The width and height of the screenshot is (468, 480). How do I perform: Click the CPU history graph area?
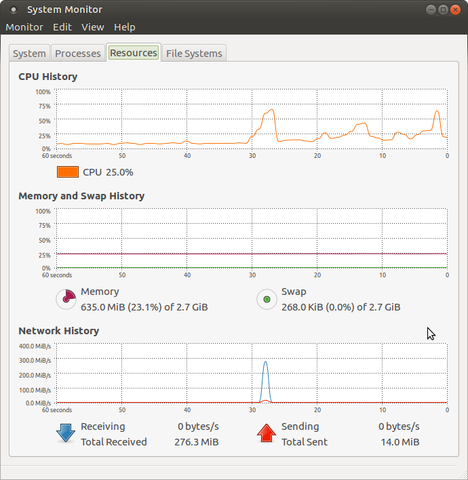252,119
